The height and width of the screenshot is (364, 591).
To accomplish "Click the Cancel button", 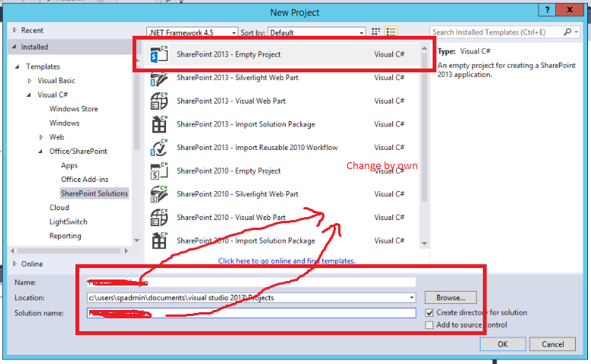I will click(x=553, y=344).
